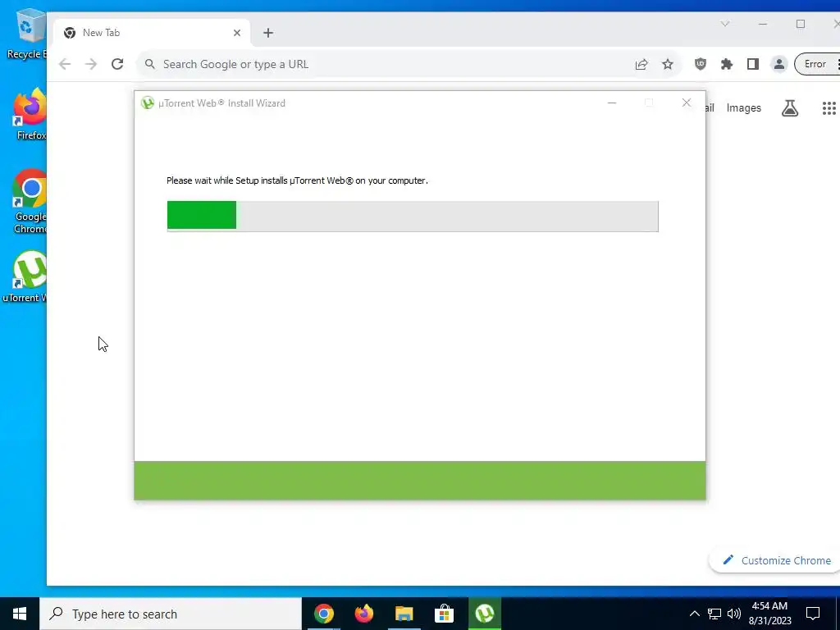Select the µTorrent installer taskbar icon
The height and width of the screenshot is (630, 840).
[x=485, y=614]
